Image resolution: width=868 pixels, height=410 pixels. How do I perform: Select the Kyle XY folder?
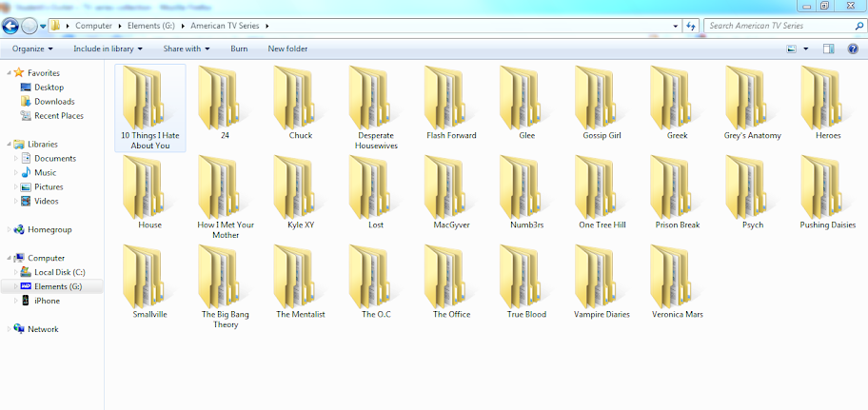coord(301,192)
